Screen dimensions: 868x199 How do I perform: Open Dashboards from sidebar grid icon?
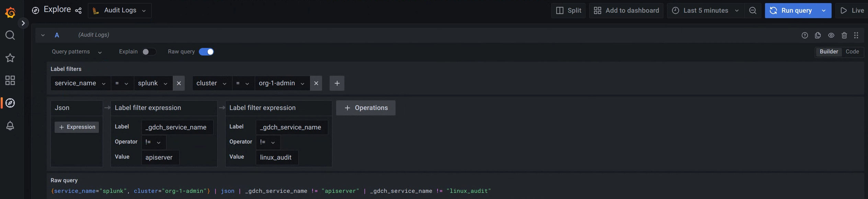click(x=10, y=80)
